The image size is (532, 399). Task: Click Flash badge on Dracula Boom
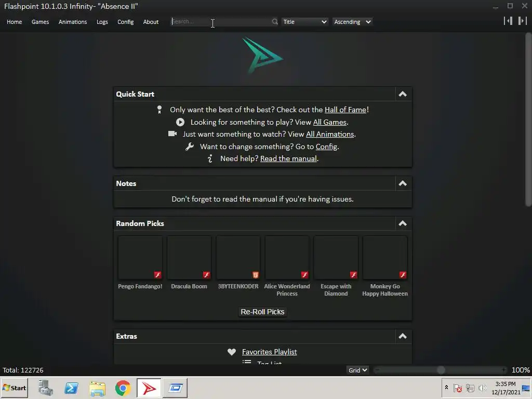[207, 275]
